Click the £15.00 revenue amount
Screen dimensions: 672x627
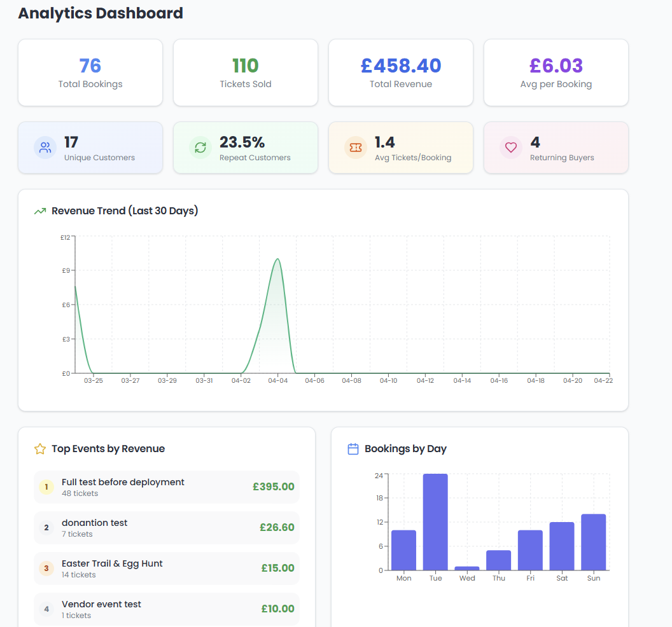tap(277, 568)
